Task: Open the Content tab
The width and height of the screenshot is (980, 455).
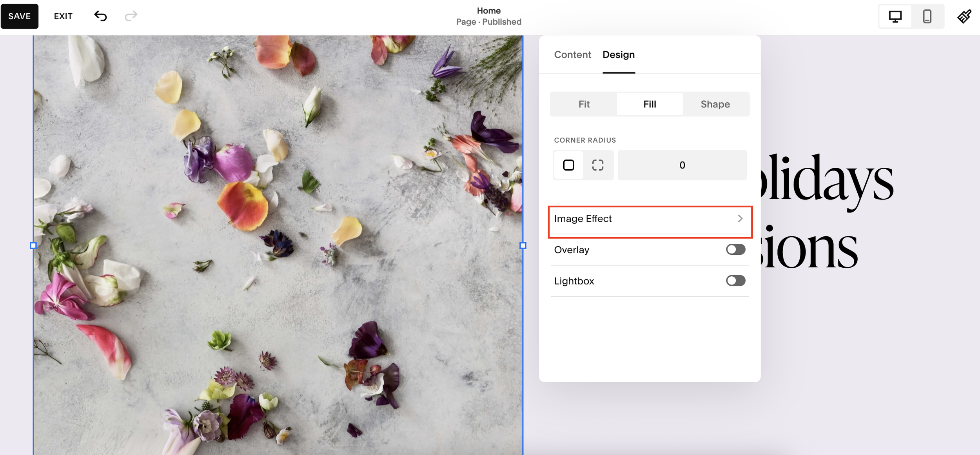Action: pos(572,54)
